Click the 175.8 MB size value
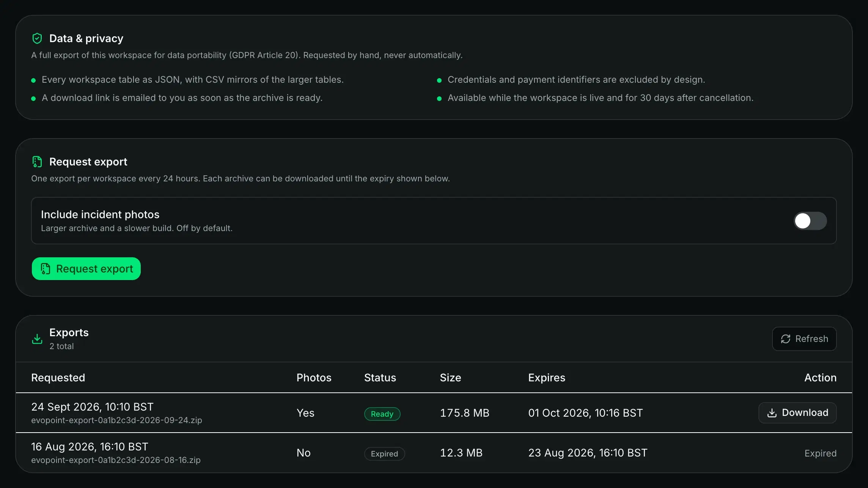Image resolution: width=868 pixels, height=488 pixels. click(x=464, y=413)
